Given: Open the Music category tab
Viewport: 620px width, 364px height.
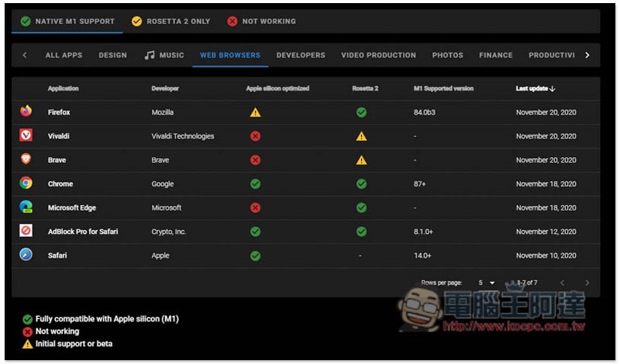Looking at the screenshot, I should 164,55.
